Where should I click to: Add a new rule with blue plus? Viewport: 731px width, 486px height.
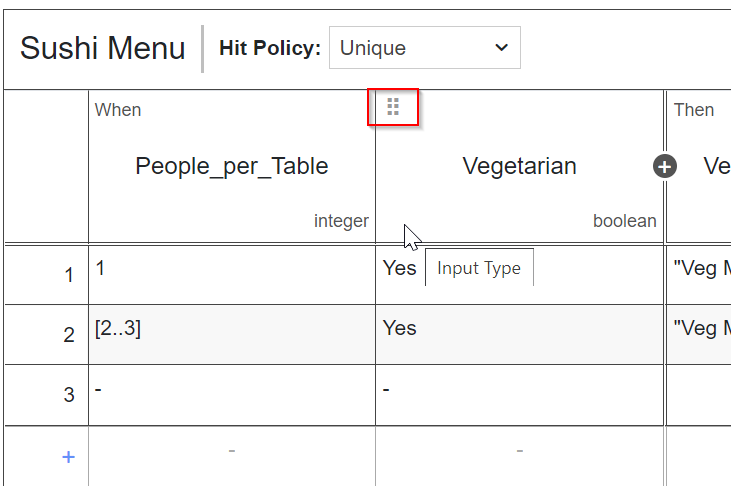pos(68,457)
